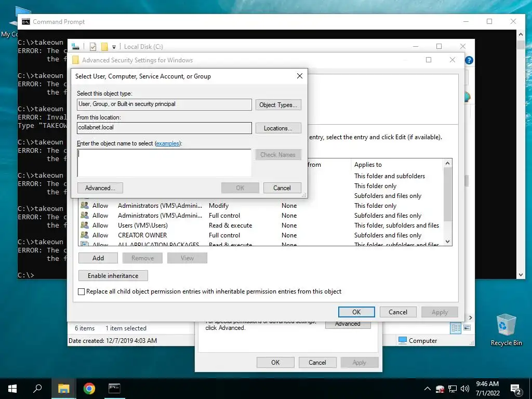
Task: Click help icon beside Advanced Security Settings
Action: [469, 60]
